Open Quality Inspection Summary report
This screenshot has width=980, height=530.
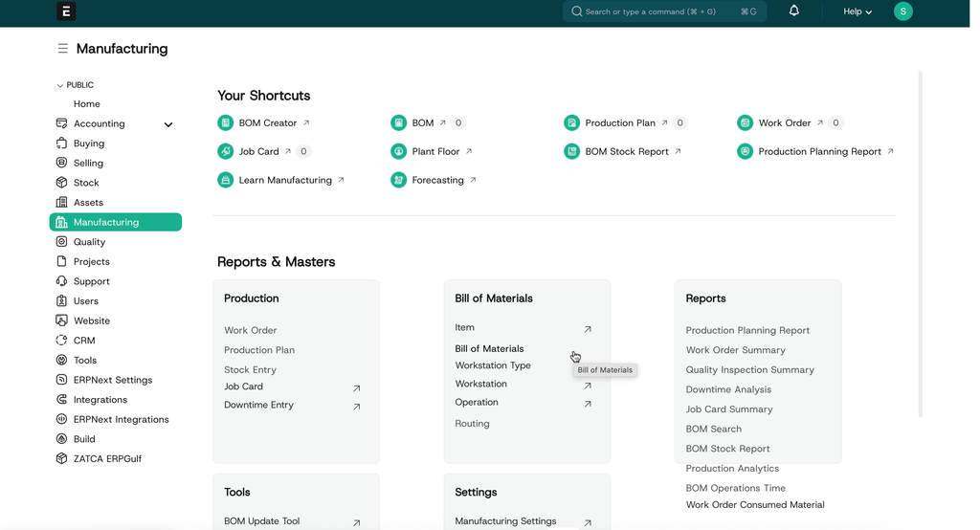pos(749,369)
